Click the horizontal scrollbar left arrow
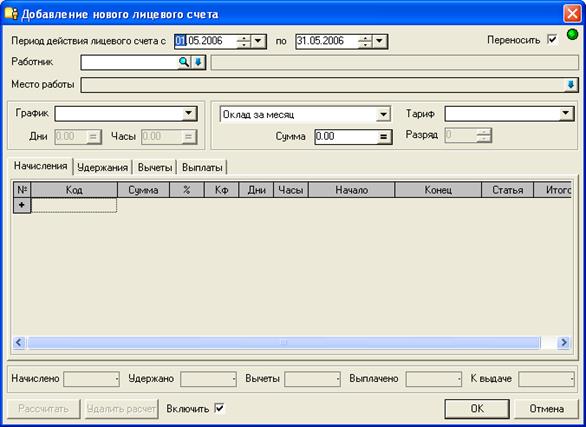Viewport: 586px width, 427px height. 19,342
